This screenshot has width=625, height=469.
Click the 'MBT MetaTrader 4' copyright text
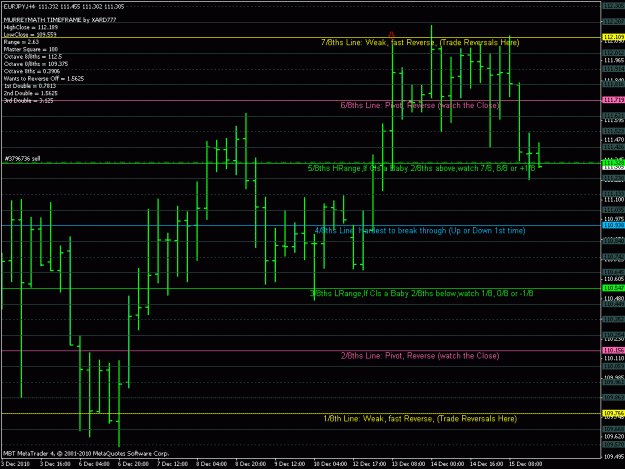[x=86, y=453]
